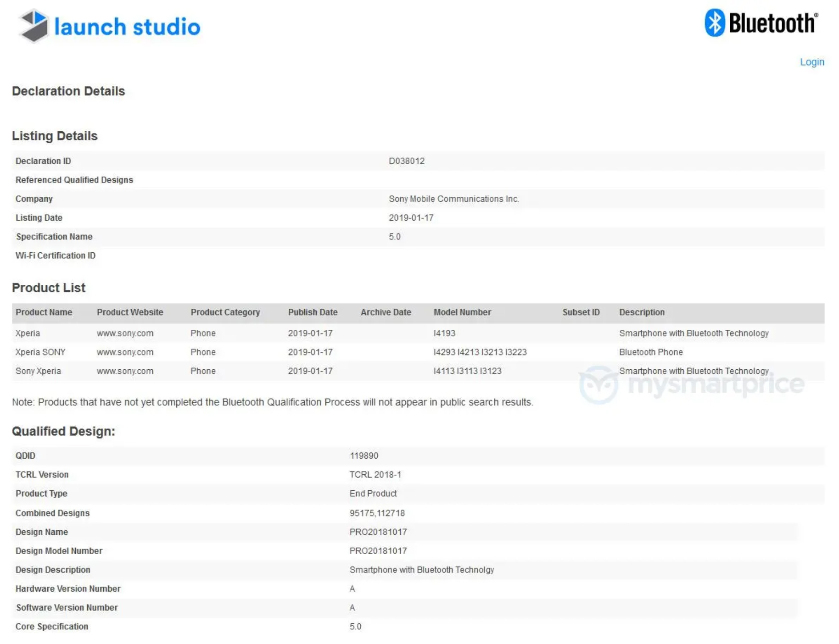Click the mysmartprice watermark owl icon
Screen dimensions: 839x644
click(x=598, y=385)
